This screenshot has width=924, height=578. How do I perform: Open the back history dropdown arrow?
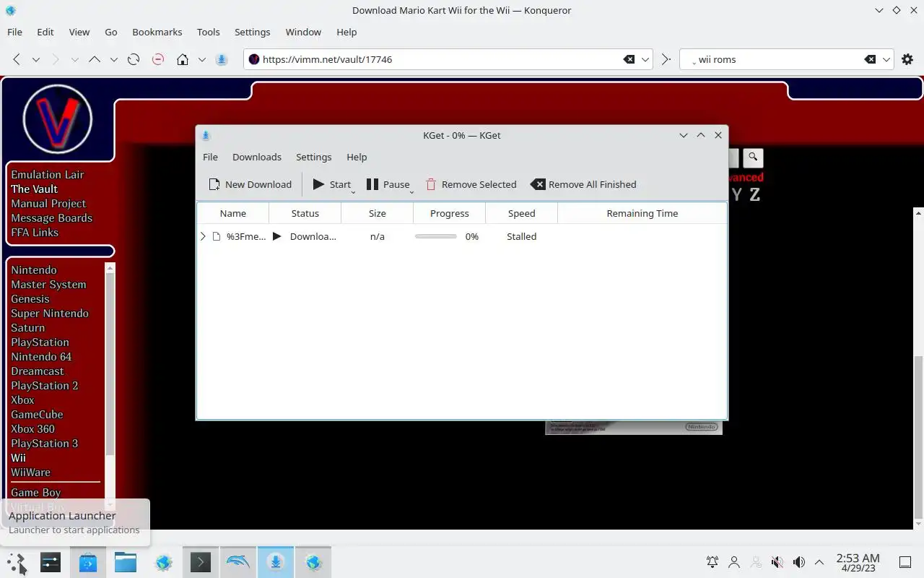pyautogui.click(x=36, y=59)
